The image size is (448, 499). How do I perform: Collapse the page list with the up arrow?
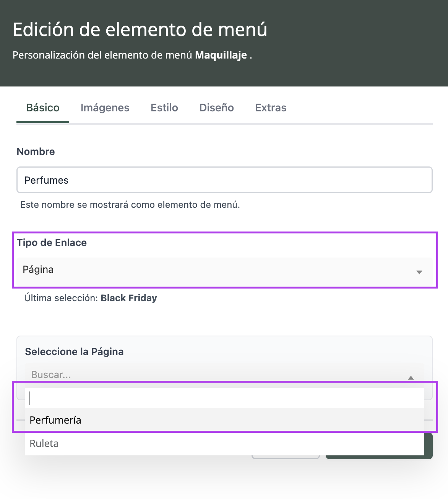(x=411, y=378)
